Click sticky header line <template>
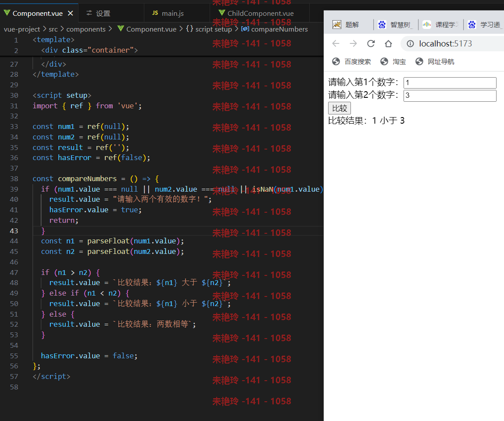This screenshot has width=504, height=421. (54, 40)
